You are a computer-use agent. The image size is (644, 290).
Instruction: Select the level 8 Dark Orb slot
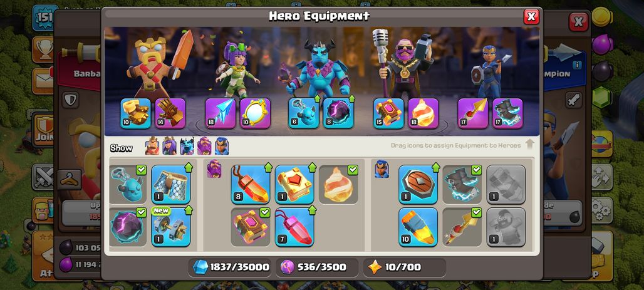point(338,113)
